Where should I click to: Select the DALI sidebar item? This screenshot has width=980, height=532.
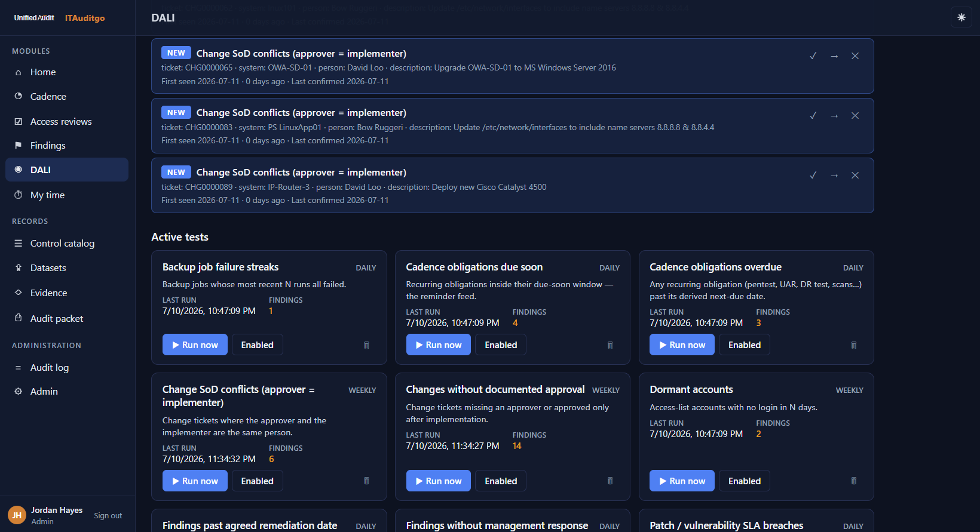coord(67,170)
